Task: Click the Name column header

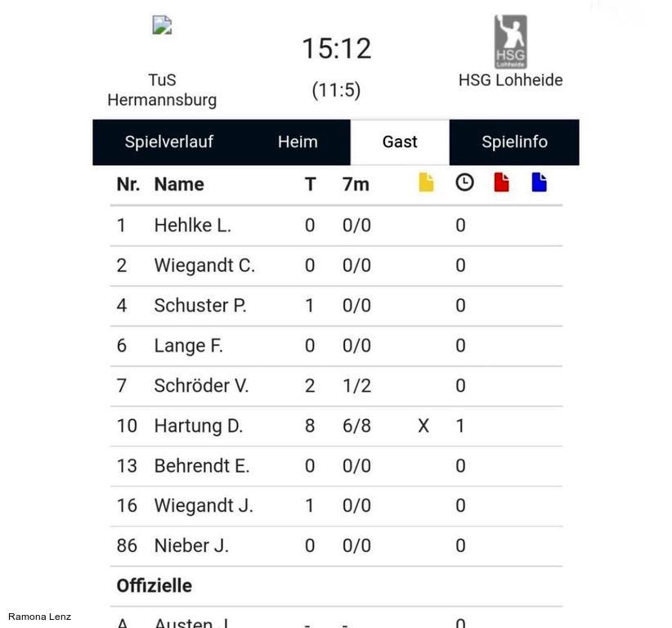Action: (179, 184)
